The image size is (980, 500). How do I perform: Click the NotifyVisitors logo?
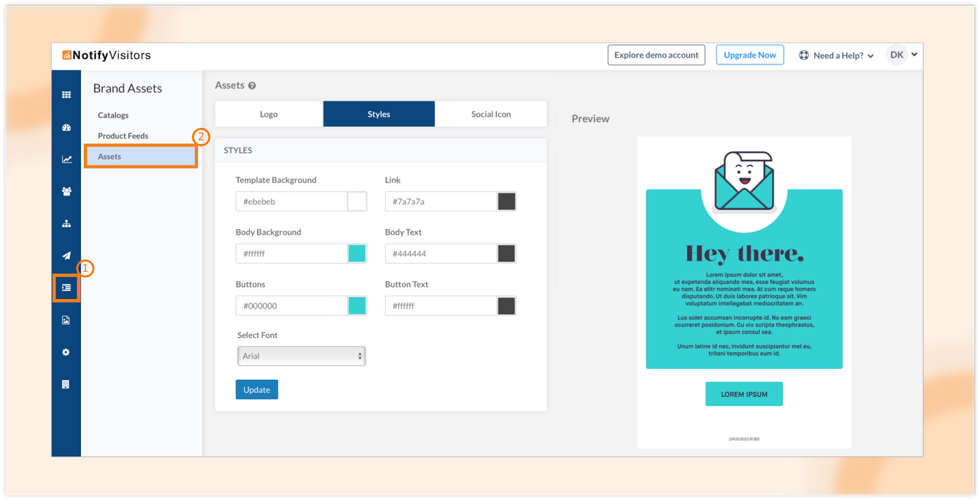click(106, 55)
